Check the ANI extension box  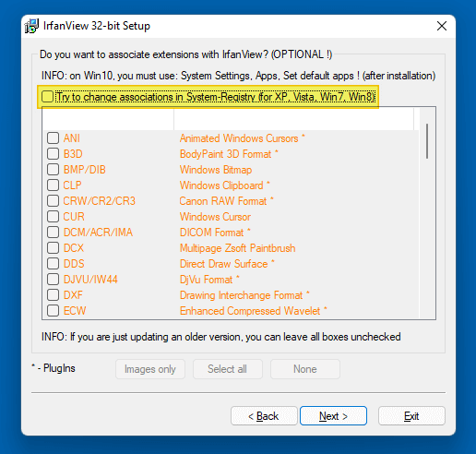53,138
